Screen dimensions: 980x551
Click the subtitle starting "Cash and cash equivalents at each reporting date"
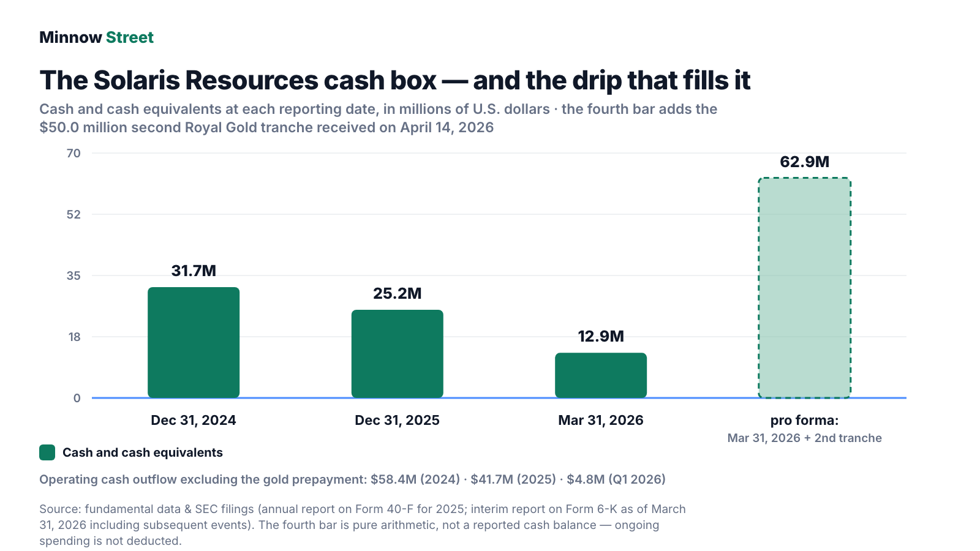(x=378, y=118)
